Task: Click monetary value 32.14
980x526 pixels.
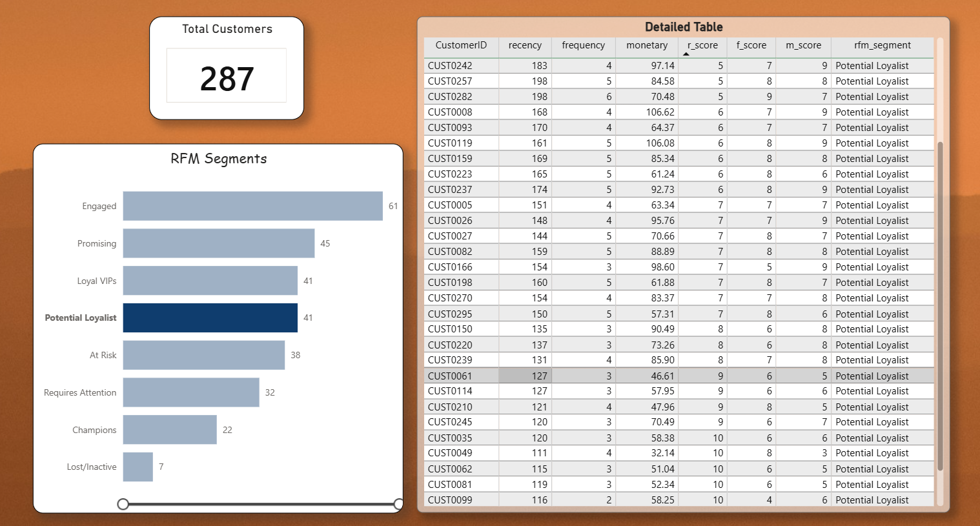Action: tap(663, 453)
